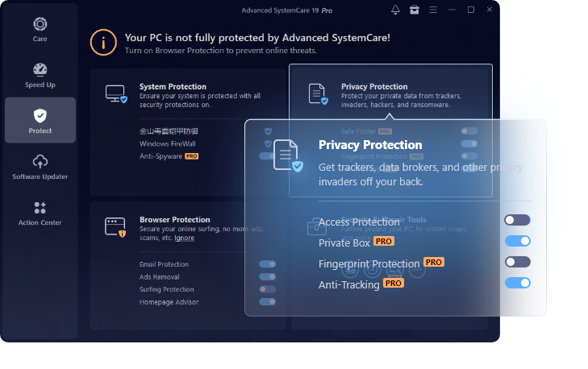Turn off the Private Box toggle
Image resolution: width=588 pixels, height=369 pixels.
pyautogui.click(x=517, y=241)
